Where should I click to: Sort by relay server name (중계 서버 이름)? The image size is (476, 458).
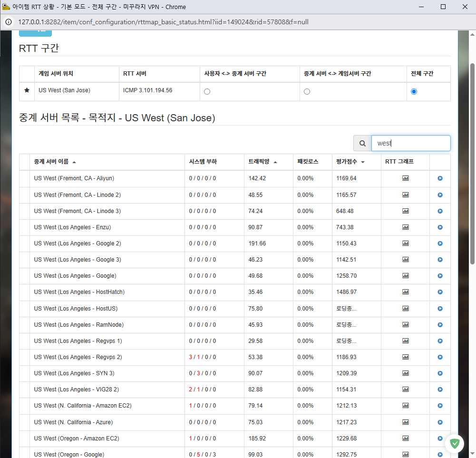tap(55, 162)
